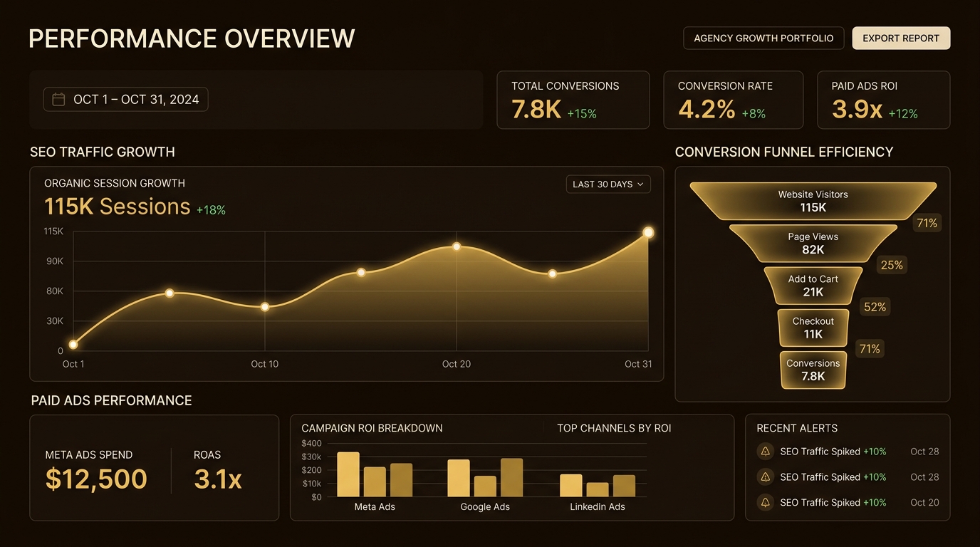Click the Google Ads label under the bar chart

[x=485, y=507]
